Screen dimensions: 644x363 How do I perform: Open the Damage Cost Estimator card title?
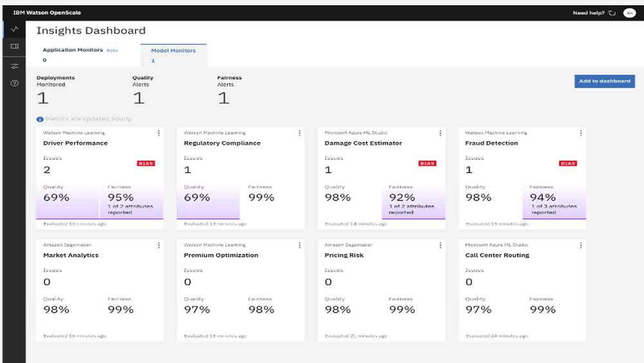tap(363, 143)
